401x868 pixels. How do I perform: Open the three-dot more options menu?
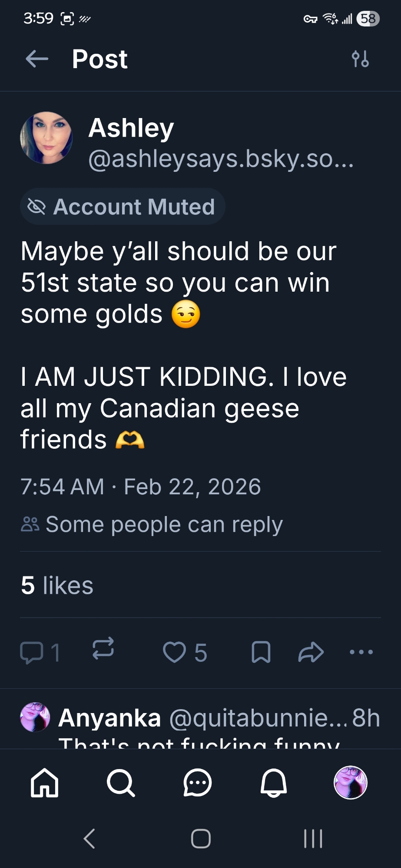361,652
